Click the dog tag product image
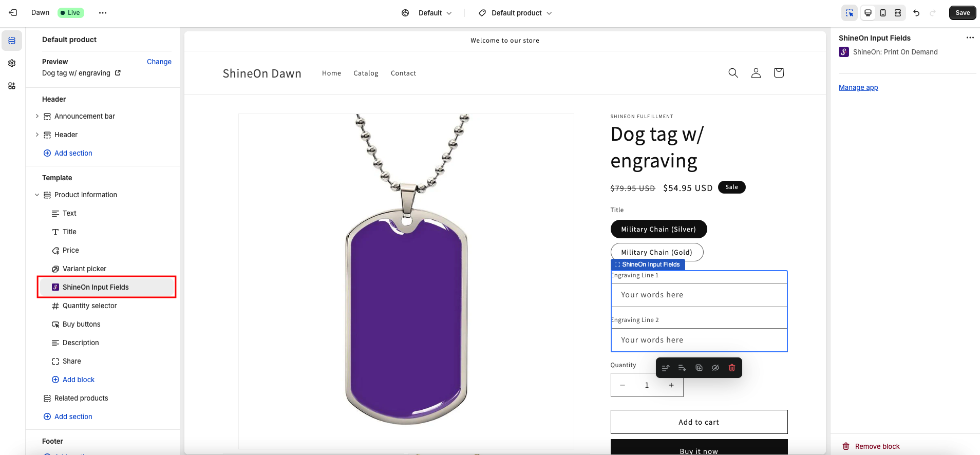The image size is (980, 455). 406,281
